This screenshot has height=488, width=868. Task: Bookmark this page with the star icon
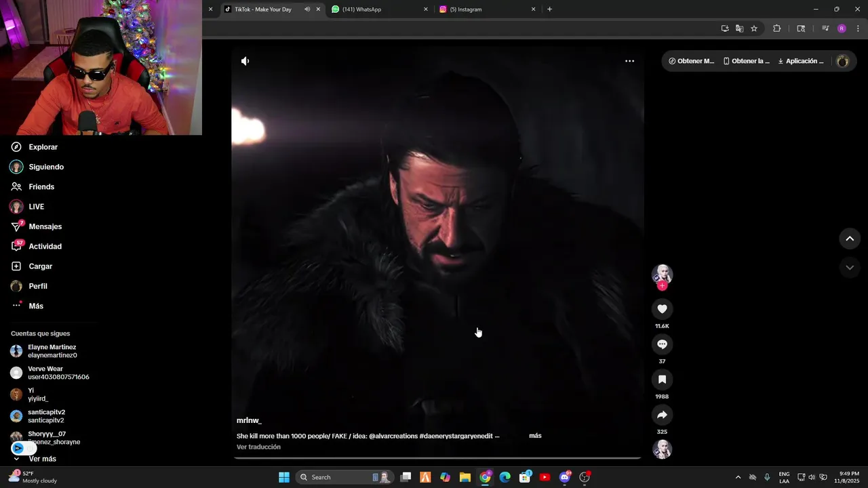(754, 28)
